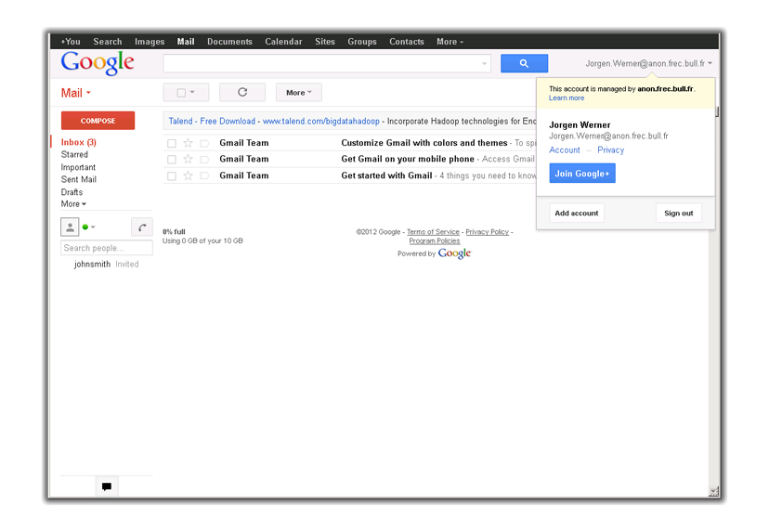Screen dimensions: 769x532
Task: Open Calendar from the top navigation bar
Action: coord(283,42)
